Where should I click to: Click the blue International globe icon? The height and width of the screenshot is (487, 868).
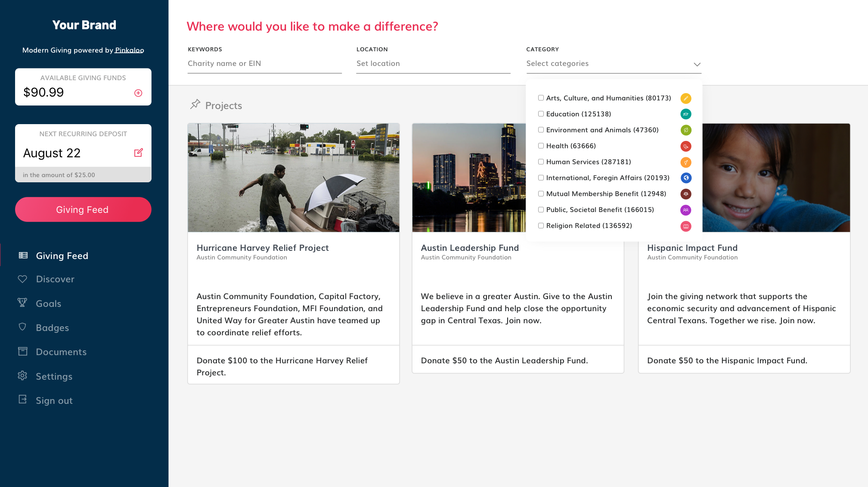[x=686, y=178]
